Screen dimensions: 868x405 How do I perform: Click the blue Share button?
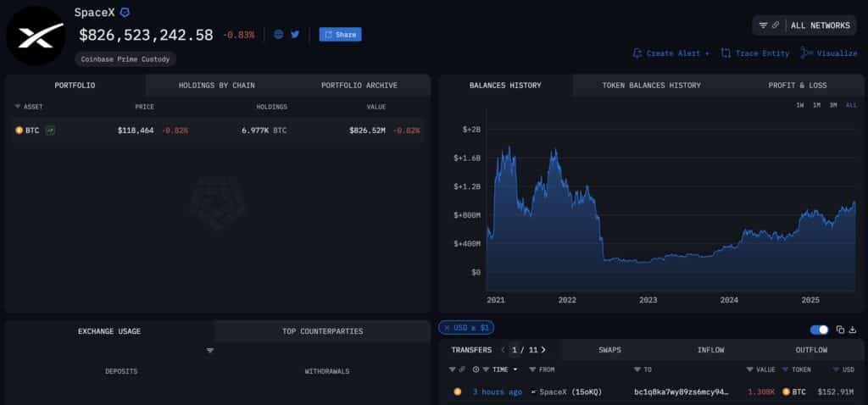click(341, 34)
